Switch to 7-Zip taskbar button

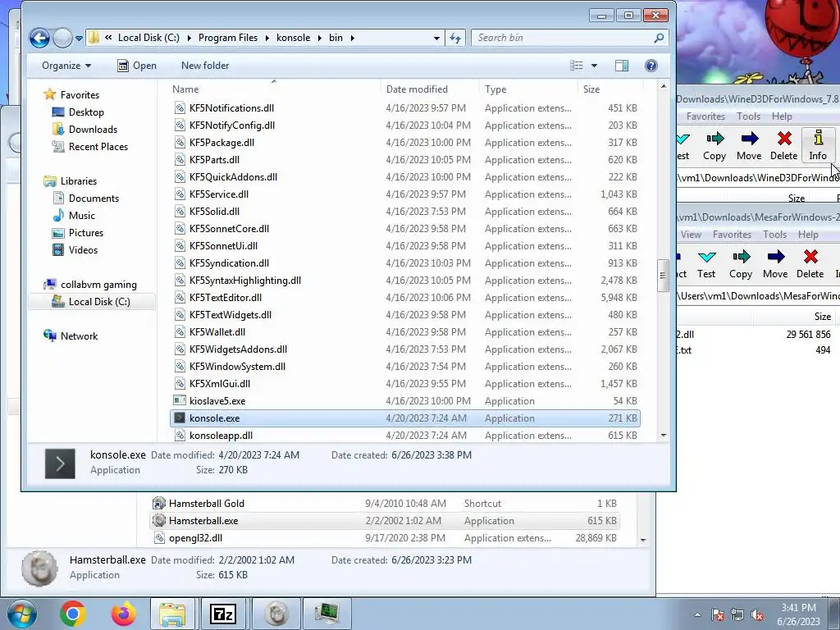click(x=223, y=614)
